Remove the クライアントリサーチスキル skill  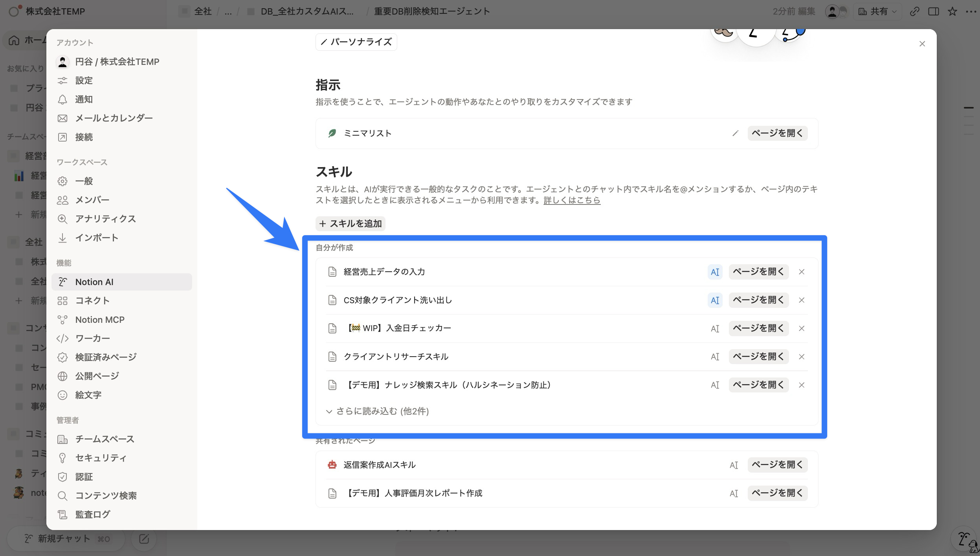(802, 357)
